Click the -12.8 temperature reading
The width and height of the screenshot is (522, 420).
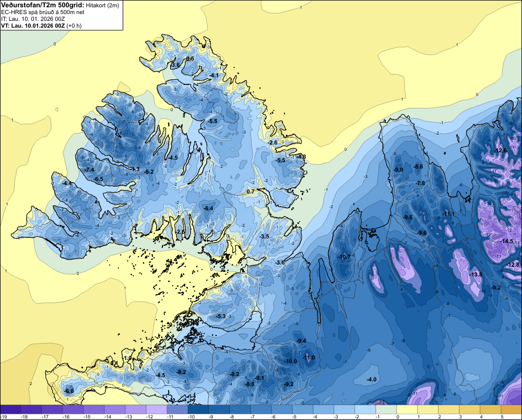[x=513, y=265]
